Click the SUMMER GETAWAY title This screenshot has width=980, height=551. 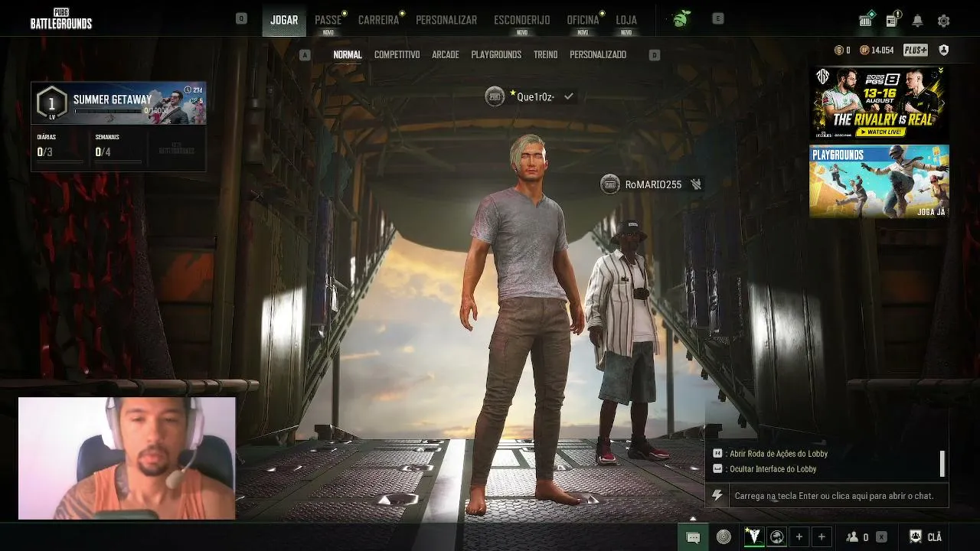click(x=113, y=99)
